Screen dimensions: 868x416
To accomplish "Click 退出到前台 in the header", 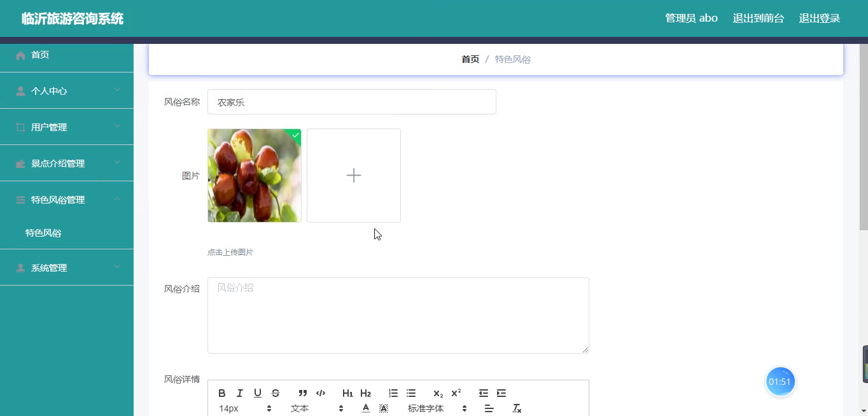I will (x=758, y=18).
